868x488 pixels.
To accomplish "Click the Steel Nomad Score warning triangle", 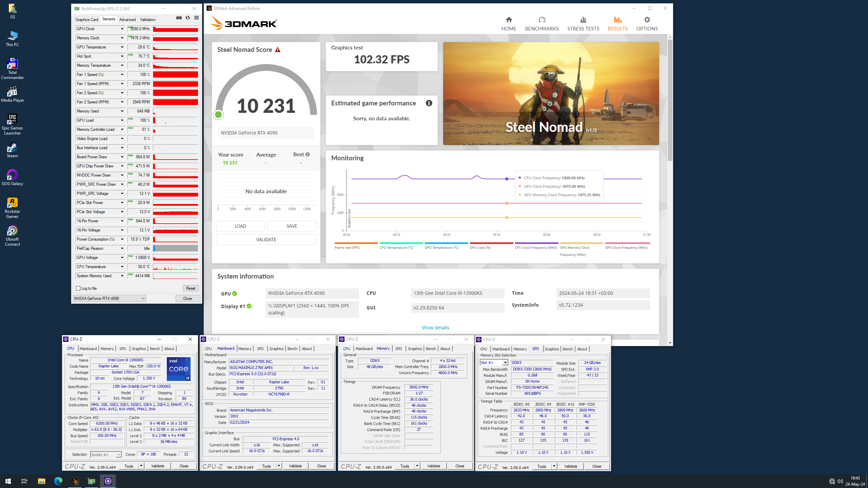I will tap(278, 50).
